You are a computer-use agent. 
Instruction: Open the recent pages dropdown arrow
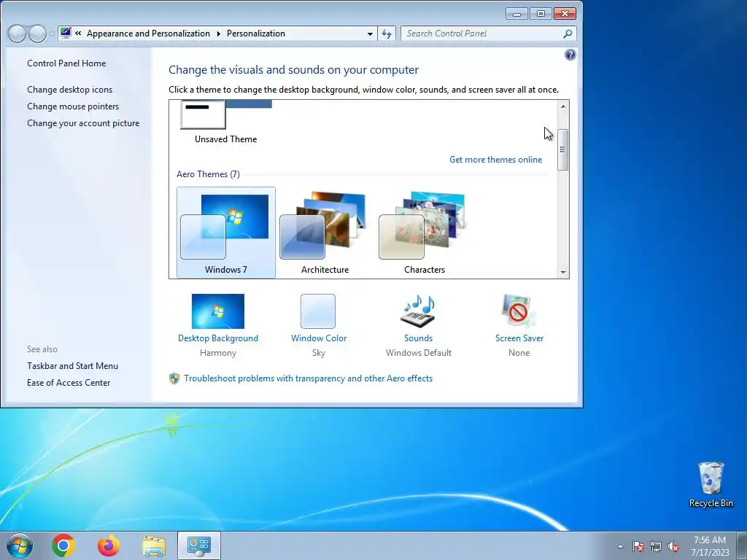tap(52, 34)
